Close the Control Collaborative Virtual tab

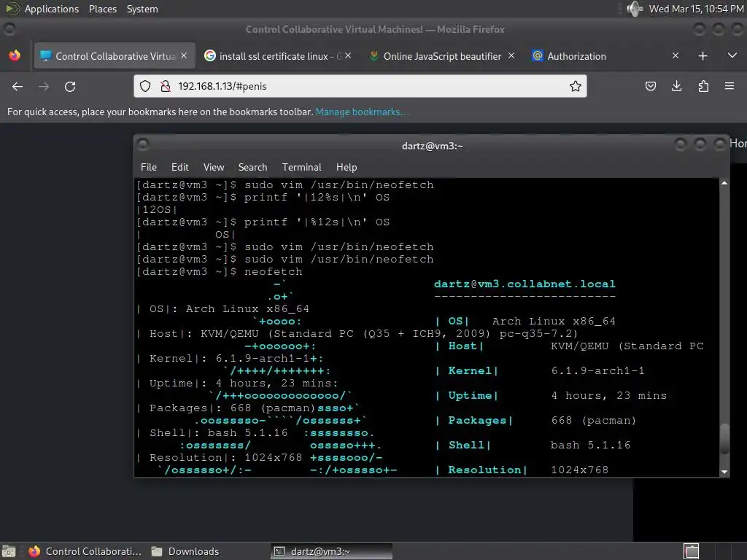coord(184,55)
